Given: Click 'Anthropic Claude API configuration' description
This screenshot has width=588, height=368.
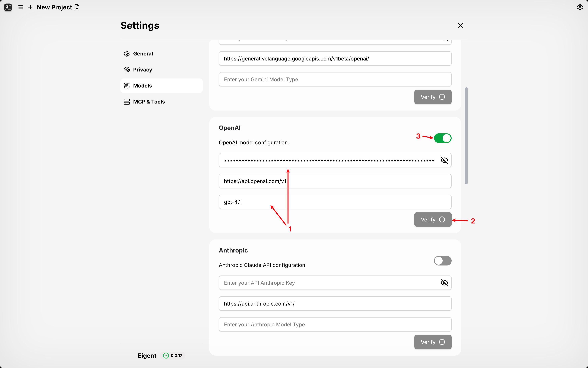Looking at the screenshot, I should [x=262, y=265].
